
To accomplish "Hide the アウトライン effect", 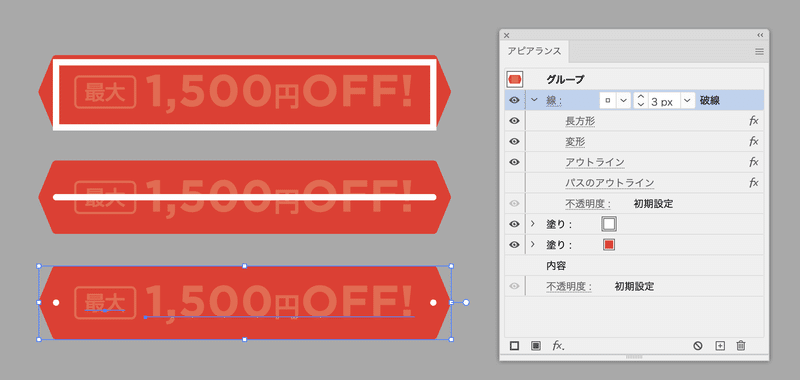I will tap(515, 162).
